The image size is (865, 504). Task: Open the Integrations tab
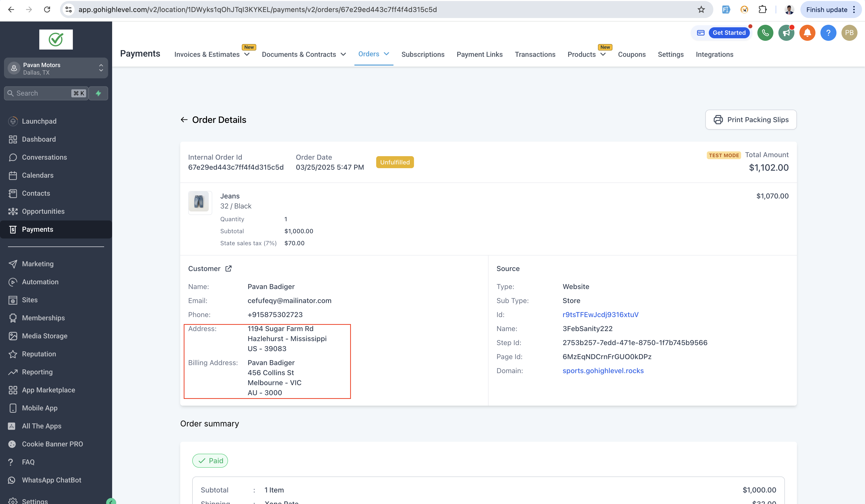[x=714, y=54]
